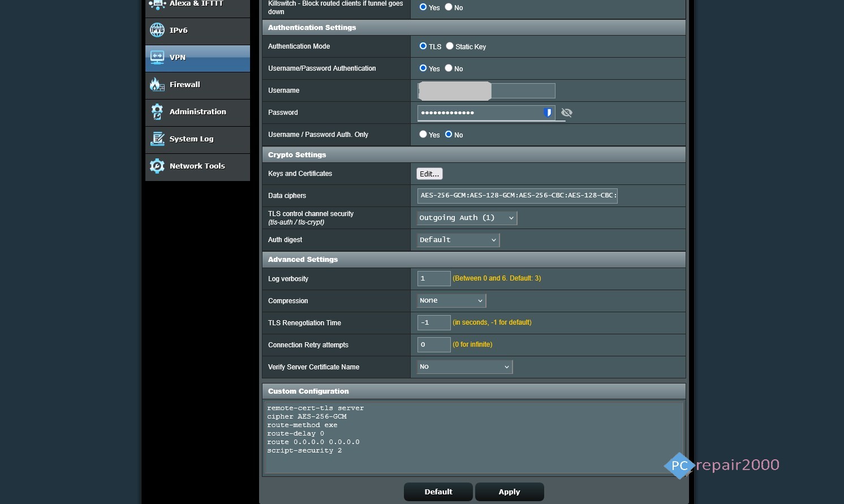
Task: Click the Default button
Action: point(438,492)
